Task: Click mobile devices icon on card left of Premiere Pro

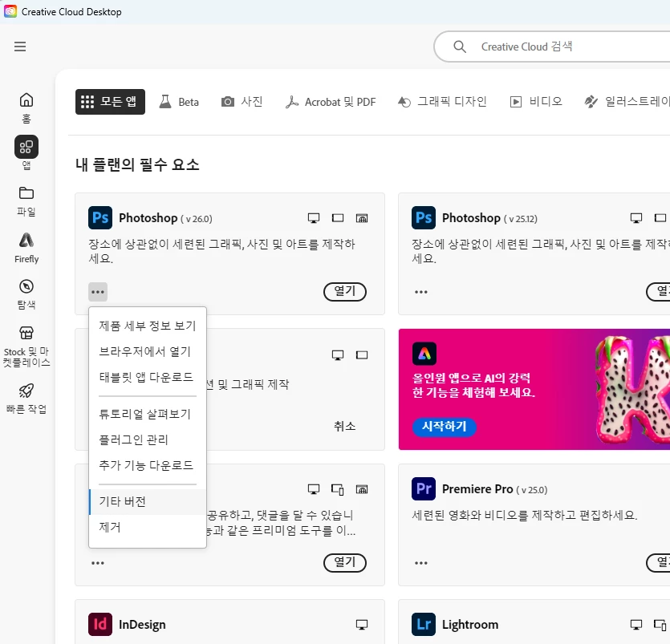Action: [x=338, y=489]
